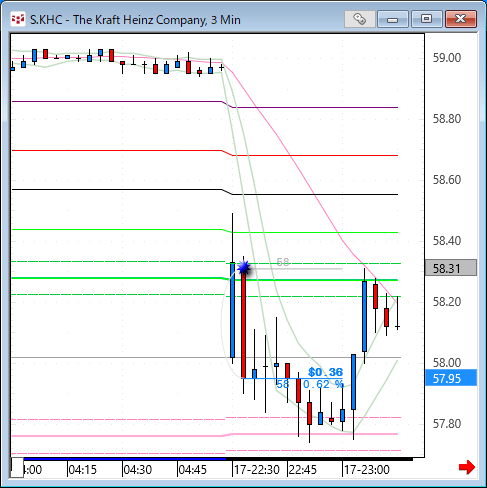Click the blue starburst trade marker
This screenshot has height=488, width=487.
[244, 268]
